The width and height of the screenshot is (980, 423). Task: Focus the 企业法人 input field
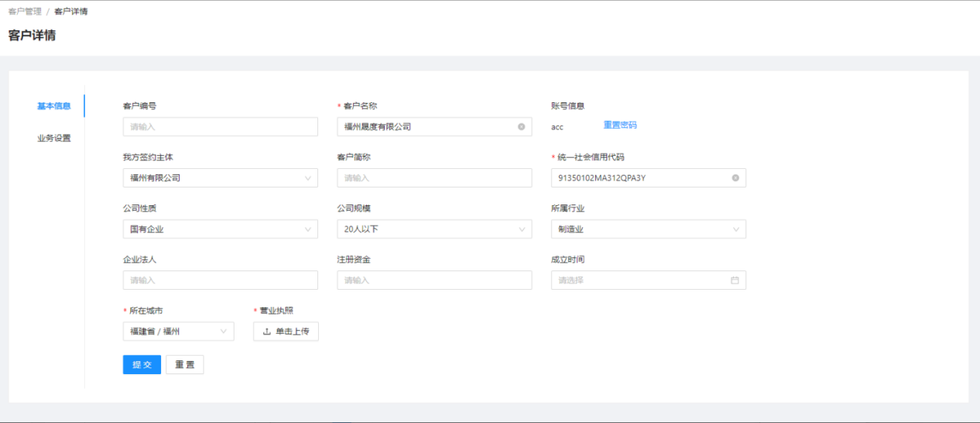coord(220,280)
